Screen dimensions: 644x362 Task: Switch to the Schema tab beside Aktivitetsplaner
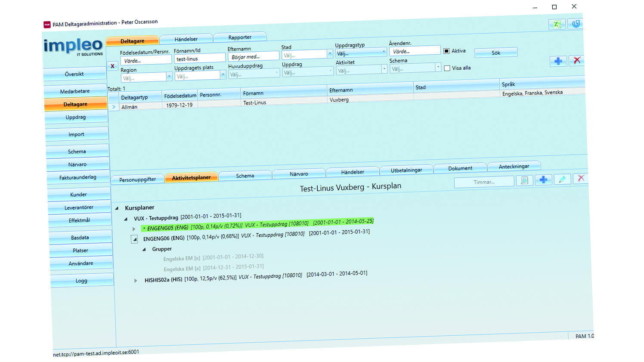tap(245, 176)
